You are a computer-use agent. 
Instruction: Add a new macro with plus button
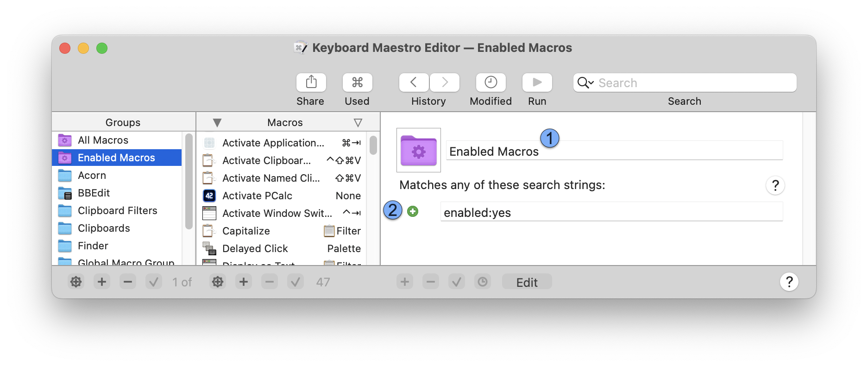[x=244, y=282]
